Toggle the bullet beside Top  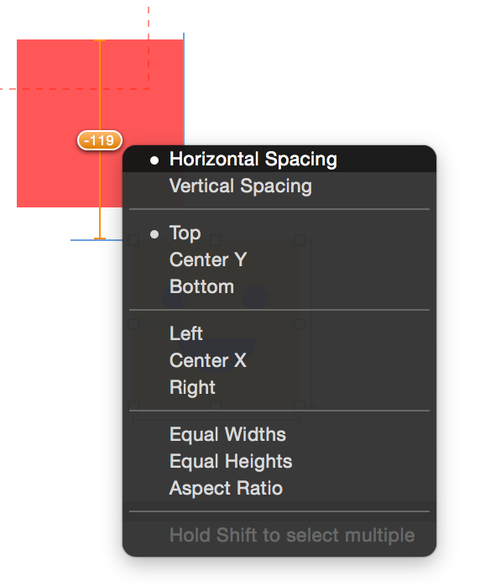[x=154, y=234]
